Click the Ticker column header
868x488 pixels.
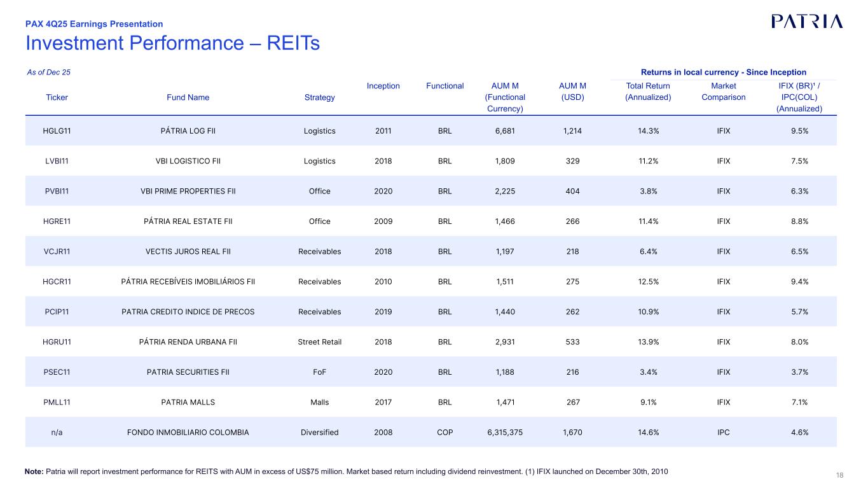[x=57, y=97]
